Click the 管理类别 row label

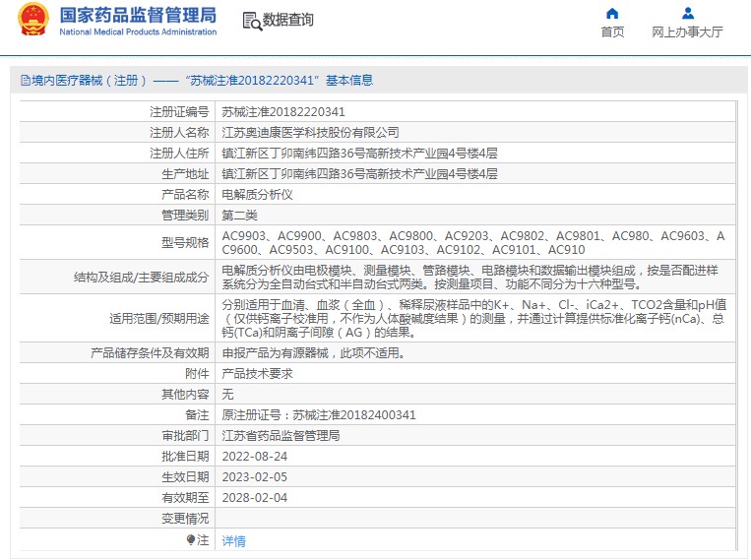coord(185,216)
